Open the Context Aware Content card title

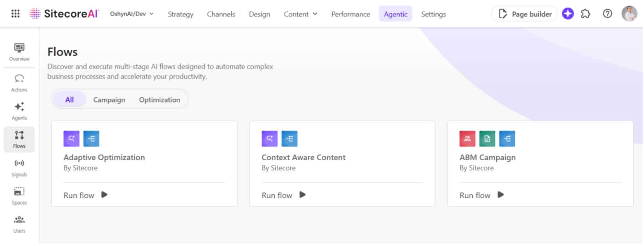303,158
